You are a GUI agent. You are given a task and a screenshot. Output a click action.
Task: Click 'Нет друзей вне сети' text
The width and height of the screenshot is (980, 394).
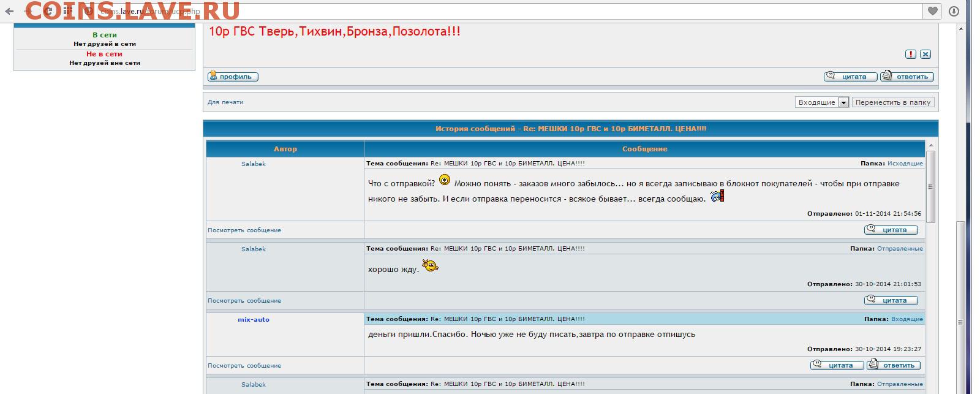click(105, 63)
